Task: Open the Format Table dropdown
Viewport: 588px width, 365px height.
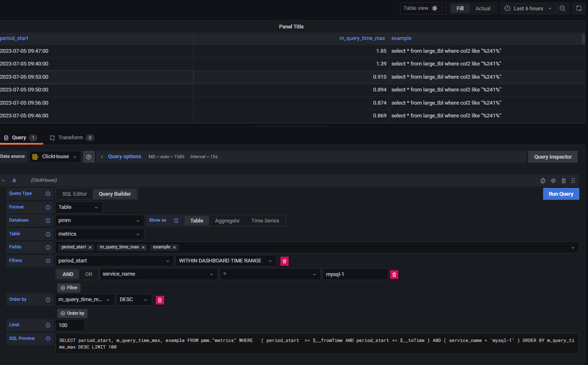Action: point(79,207)
